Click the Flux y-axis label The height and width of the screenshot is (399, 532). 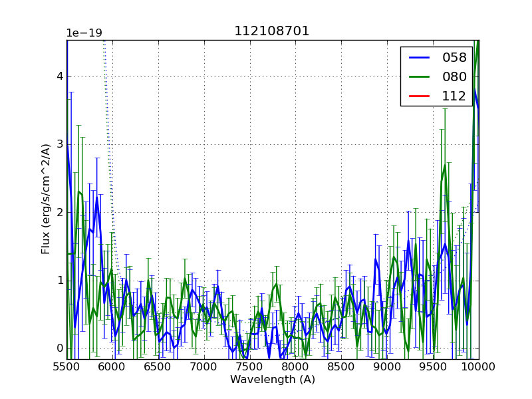click(46, 199)
